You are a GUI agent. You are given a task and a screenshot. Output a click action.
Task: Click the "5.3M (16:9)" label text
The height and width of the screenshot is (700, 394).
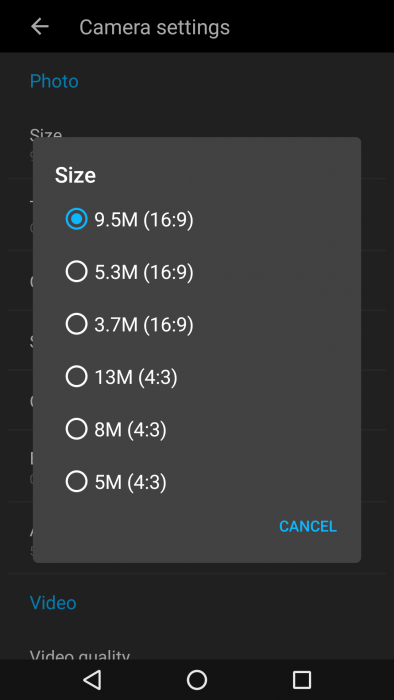[x=144, y=272]
